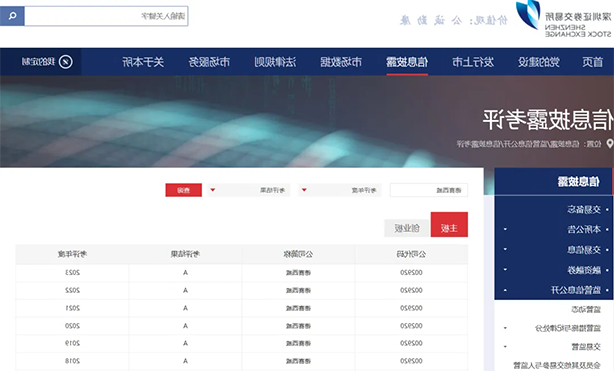Image resolution: width=614 pixels, height=371 pixels.
Task: Click rating A in the 2021 row
Action: [x=185, y=308]
